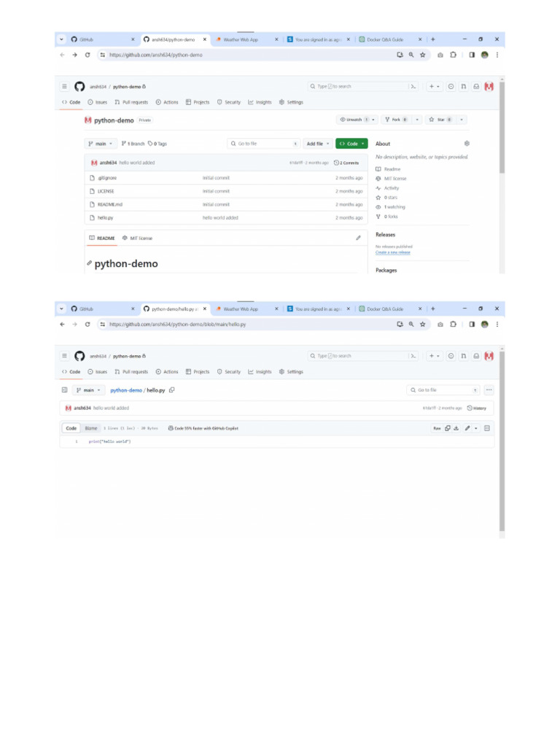Open Pull requests tab on repository page
The height and width of the screenshot is (747, 560).
pyautogui.click(x=131, y=102)
